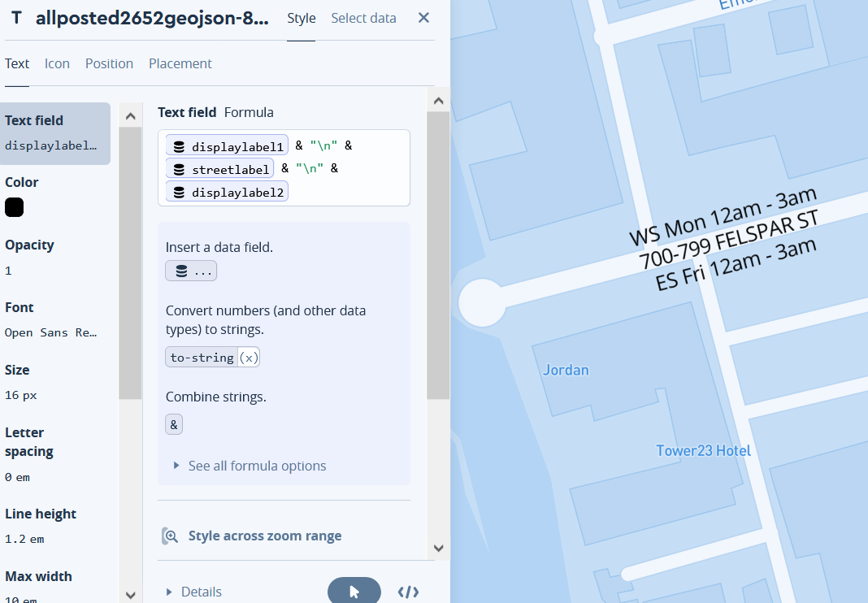The image size is (868, 603).
Task: Click the 1.2 em line height value
Action: coord(24,539)
